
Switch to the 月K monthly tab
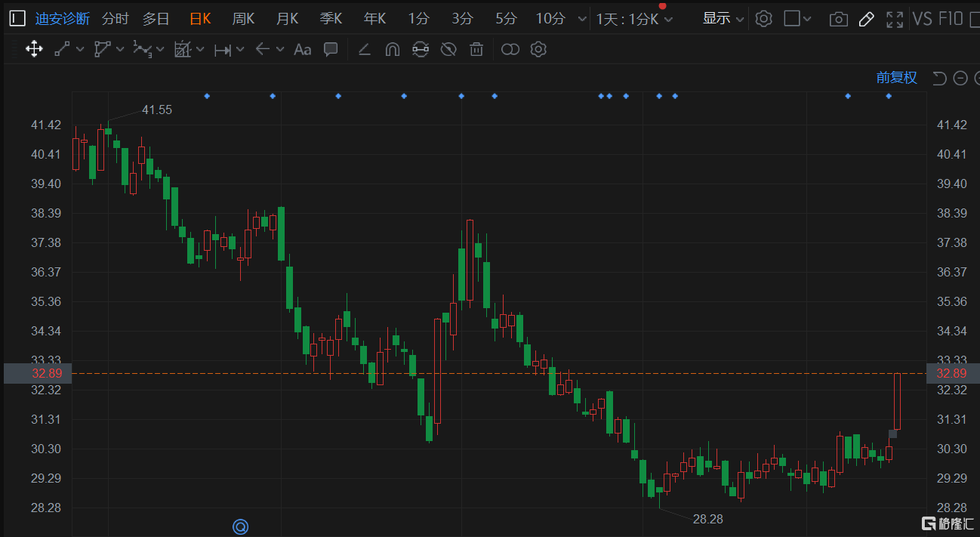[287, 19]
